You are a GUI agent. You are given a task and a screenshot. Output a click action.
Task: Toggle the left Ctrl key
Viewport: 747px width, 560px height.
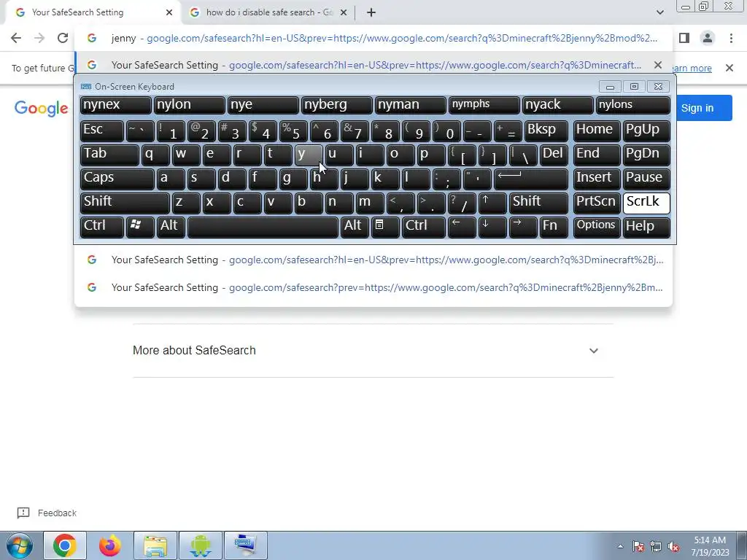(102, 227)
